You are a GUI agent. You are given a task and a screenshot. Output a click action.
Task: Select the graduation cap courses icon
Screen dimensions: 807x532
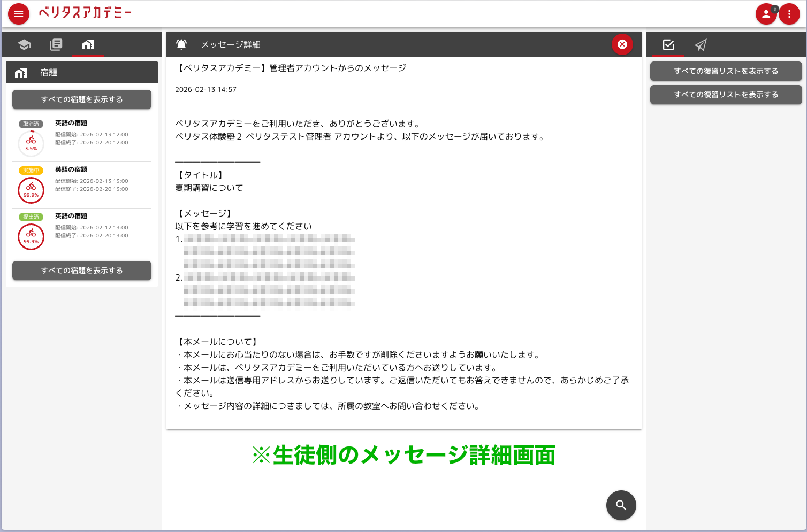pos(24,44)
